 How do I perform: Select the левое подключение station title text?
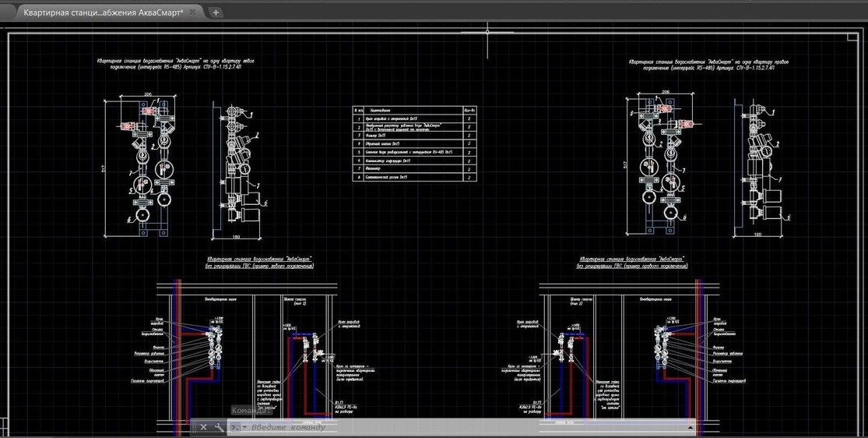(x=175, y=64)
